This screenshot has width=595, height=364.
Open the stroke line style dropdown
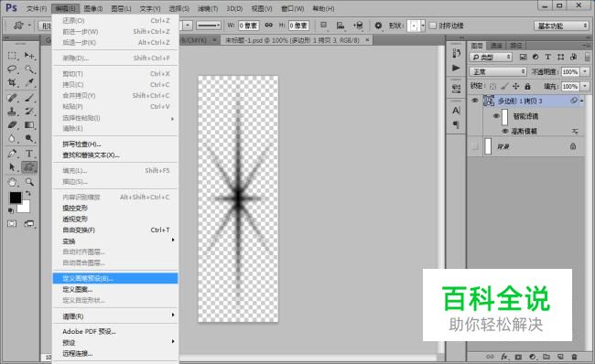coord(209,26)
